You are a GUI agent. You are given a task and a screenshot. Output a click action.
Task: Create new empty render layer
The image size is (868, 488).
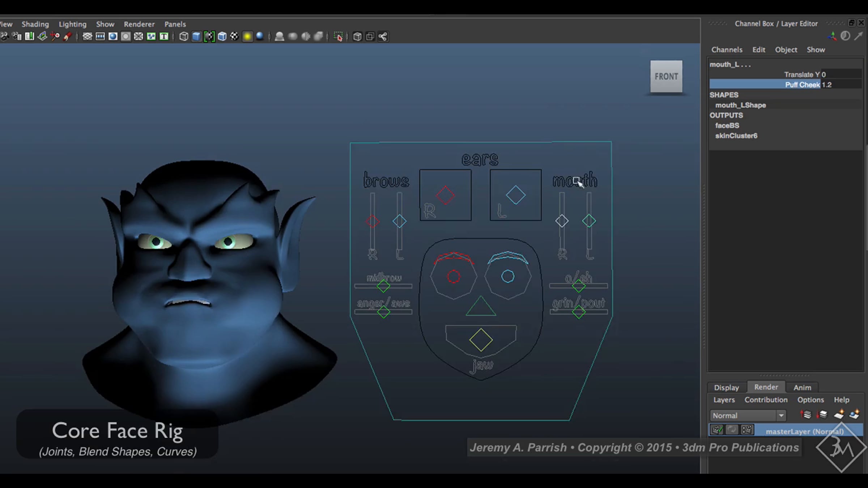(x=839, y=415)
